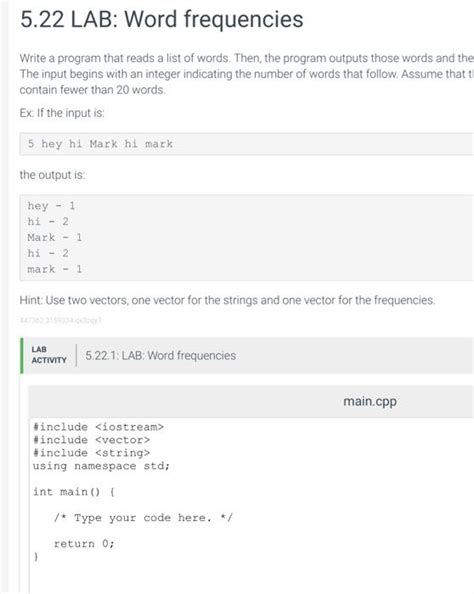This screenshot has width=474, height=594.
Task: Click the '#include <iostream>' code line
Action: point(99,427)
